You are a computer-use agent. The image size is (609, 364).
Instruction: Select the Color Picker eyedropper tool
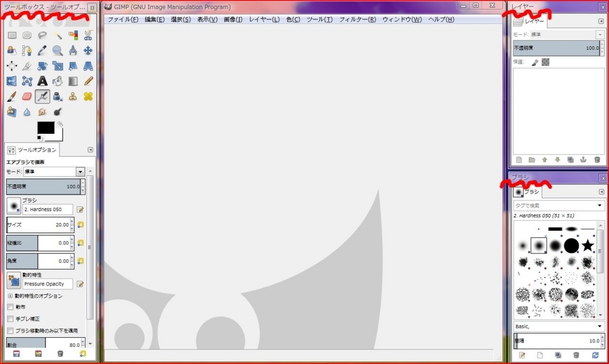[x=42, y=51]
